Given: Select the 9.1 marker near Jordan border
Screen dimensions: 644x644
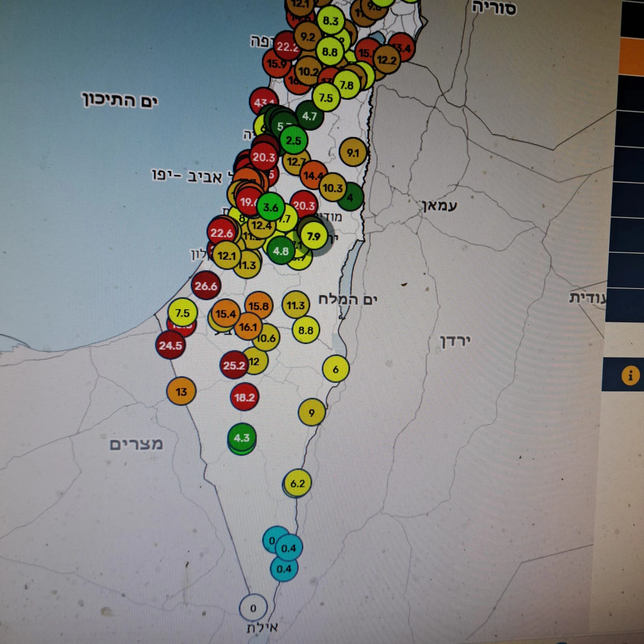Looking at the screenshot, I should [353, 153].
